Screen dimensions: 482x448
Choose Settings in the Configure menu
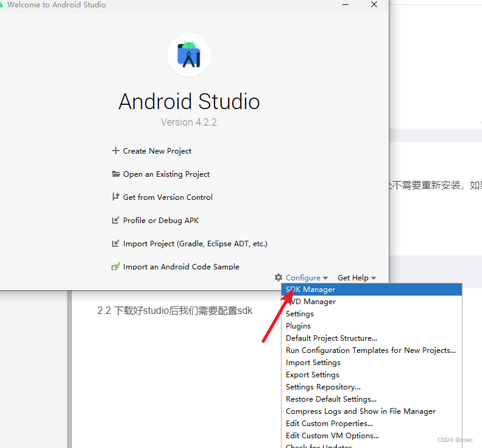372,314
